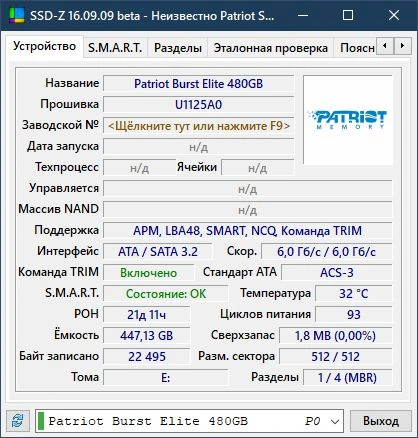Click the Дата запуска н/д field
The width and height of the screenshot is (418, 438).
(x=199, y=147)
